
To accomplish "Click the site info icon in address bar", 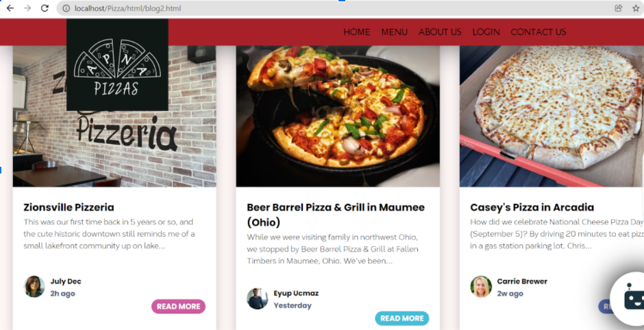I will 66,8.
